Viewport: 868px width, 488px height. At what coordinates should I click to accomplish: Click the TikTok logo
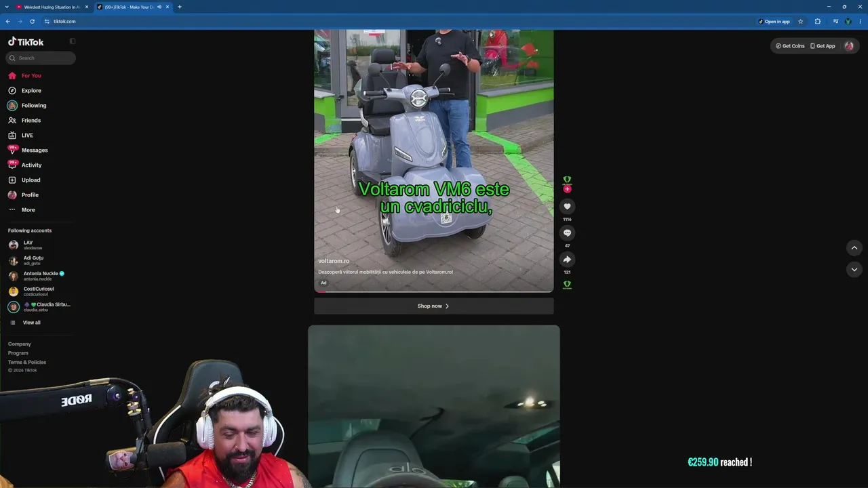(26, 41)
